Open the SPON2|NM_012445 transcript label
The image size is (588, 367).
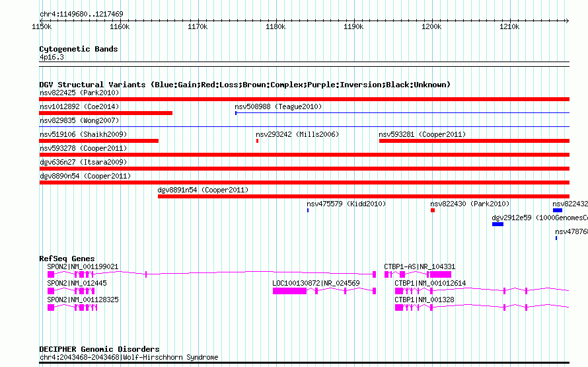(77, 283)
